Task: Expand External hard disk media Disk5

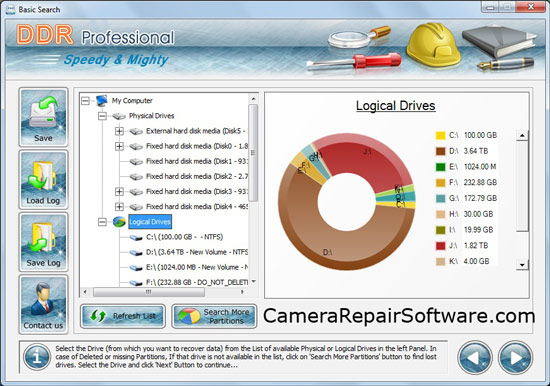Action: point(119,131)
